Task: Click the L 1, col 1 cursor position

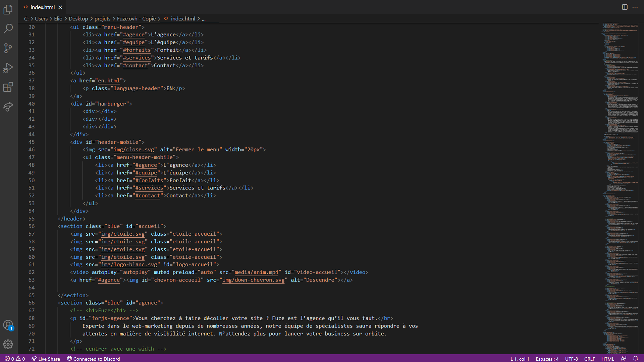Action: pos(520,359)
